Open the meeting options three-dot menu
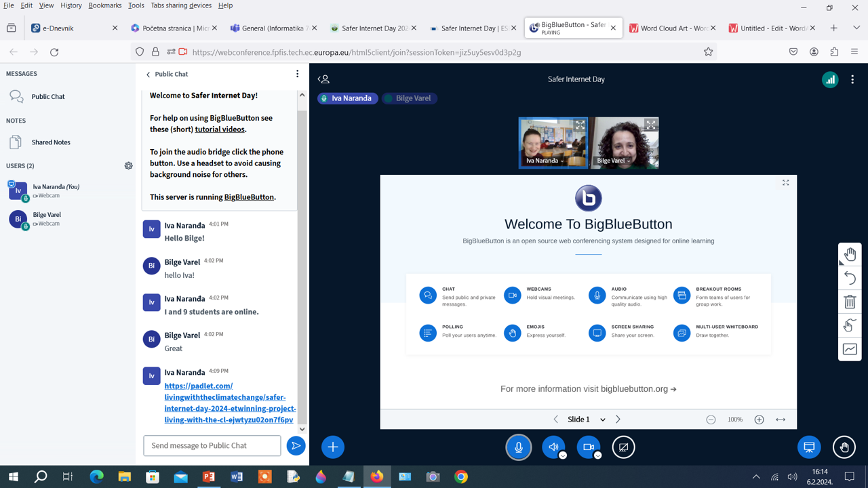This screenshot has width=868, height=488. (x=852, y=79)
